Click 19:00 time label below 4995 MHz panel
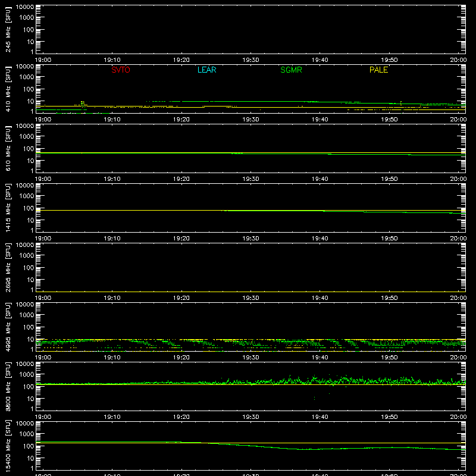The width and height of the screenshot is (476, 476). click(x=43, y=358)
